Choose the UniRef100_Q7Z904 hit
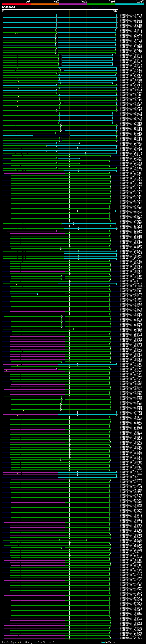Image resolution: width=146 pixels, height=644 pixels. click(x=131, y=633)
